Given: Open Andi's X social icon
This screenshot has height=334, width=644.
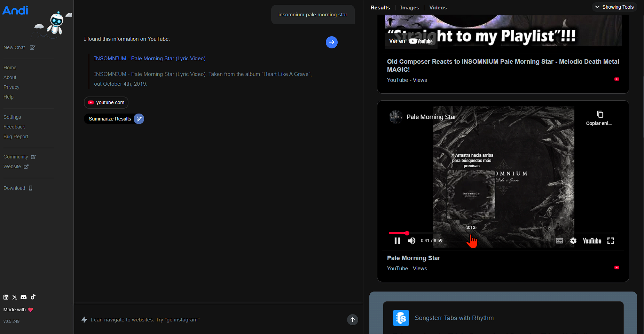Looking at the screenshot, I should (15, 297).
